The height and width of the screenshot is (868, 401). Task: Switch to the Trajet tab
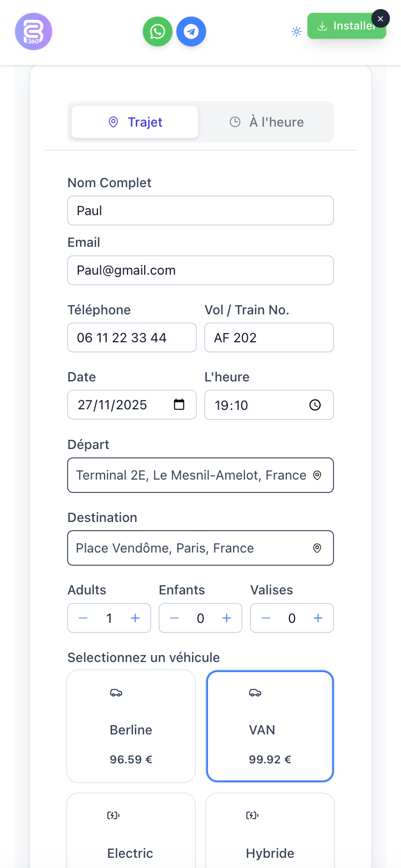135,122
